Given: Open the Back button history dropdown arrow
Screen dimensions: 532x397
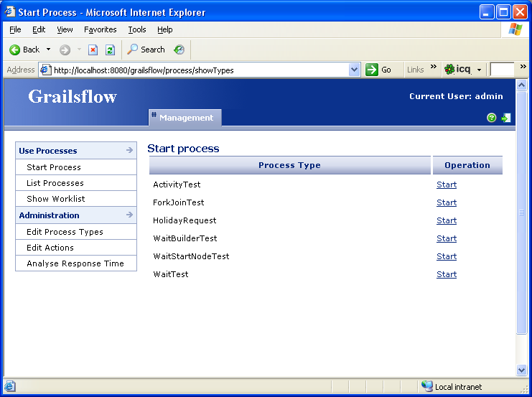Looking at the screenshot, I should point(49,50).
